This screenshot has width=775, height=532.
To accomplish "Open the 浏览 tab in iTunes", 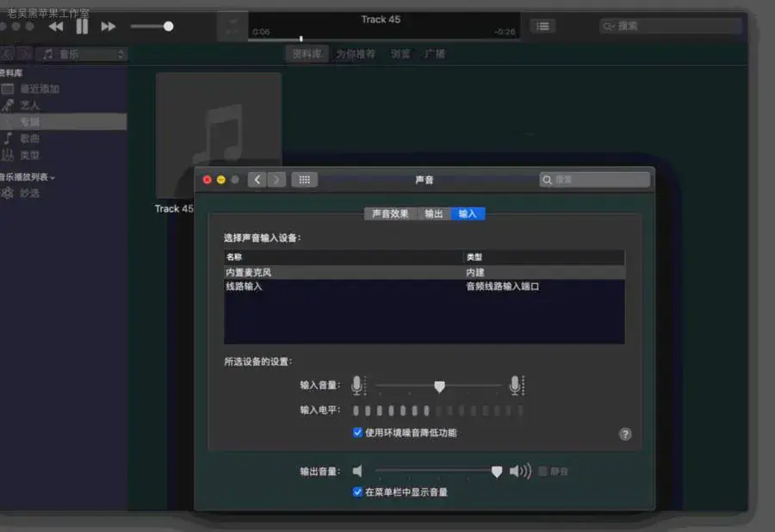I will [400, 54].
